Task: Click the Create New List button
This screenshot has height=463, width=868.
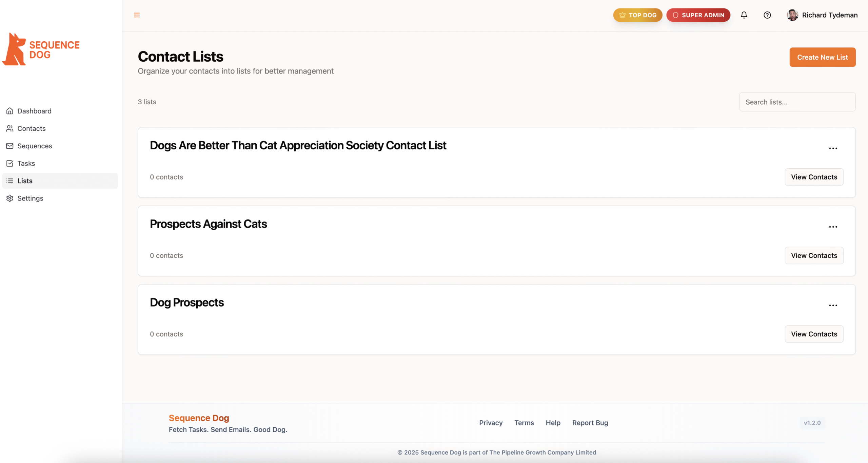Action: pyautogui.click(x=823, y=57)
